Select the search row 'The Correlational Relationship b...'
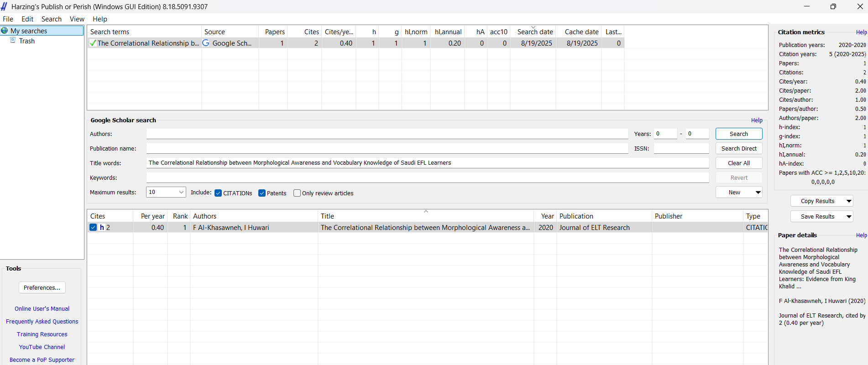This screenshot has height=365, width=868. point(356,43)
